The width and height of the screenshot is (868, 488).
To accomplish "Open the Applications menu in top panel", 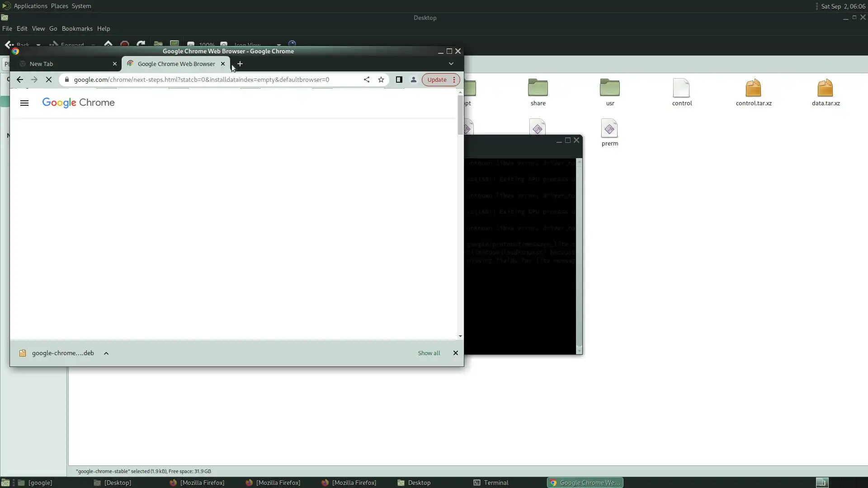I will pyautogui.click(x=30, y=6).
